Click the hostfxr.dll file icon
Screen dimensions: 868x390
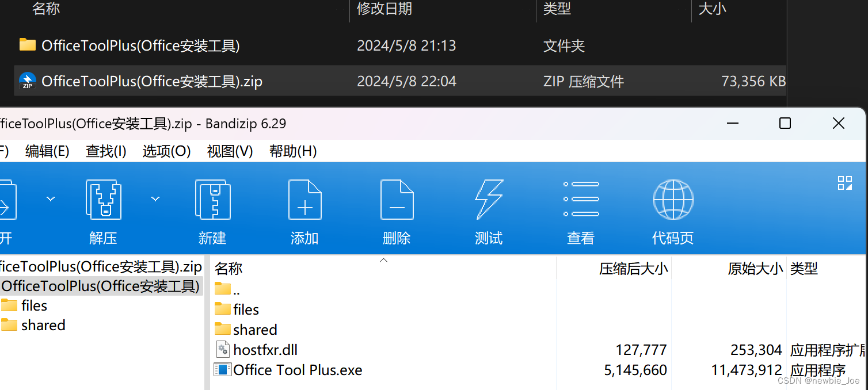pos(223,349)
